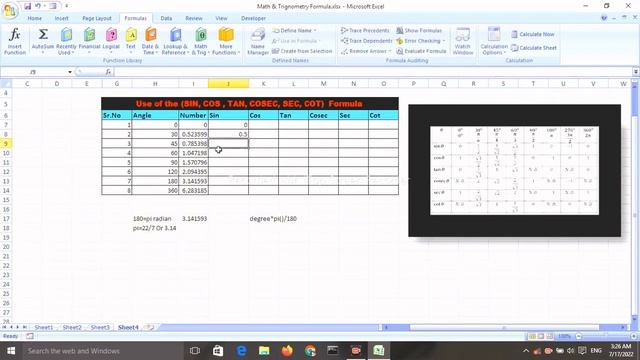Open the Logical functions library
The image size is (640, 360).
pos(111,41)
